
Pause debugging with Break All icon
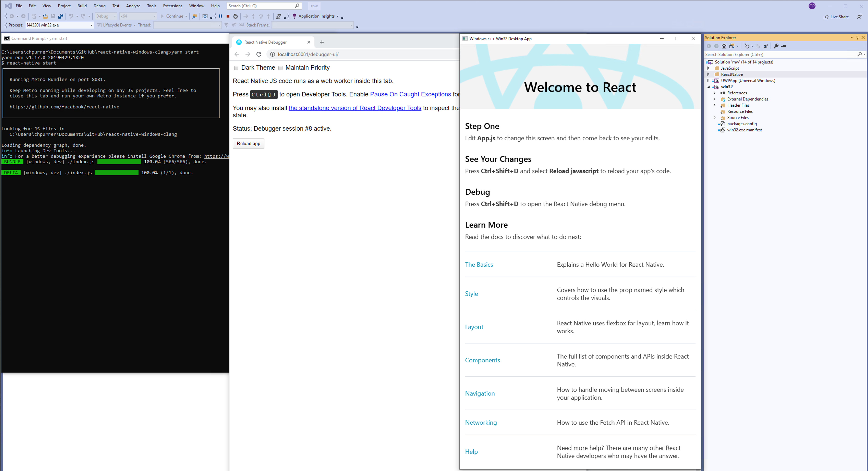[220, 16]
